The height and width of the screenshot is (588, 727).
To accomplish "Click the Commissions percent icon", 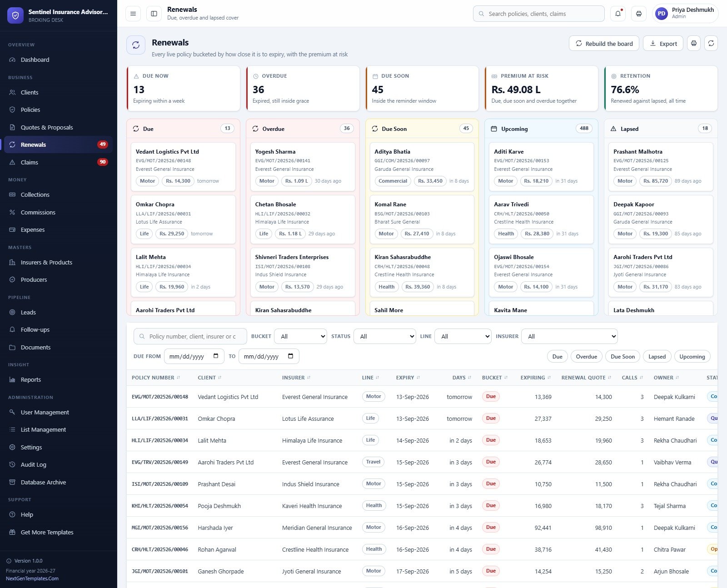I will click(12, 213).
